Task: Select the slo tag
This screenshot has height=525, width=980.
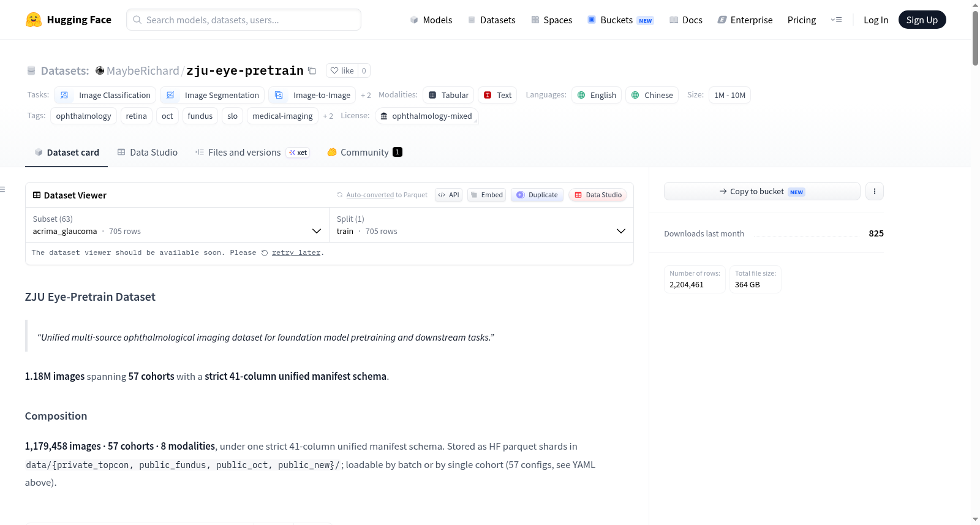Action: point(233,116)
